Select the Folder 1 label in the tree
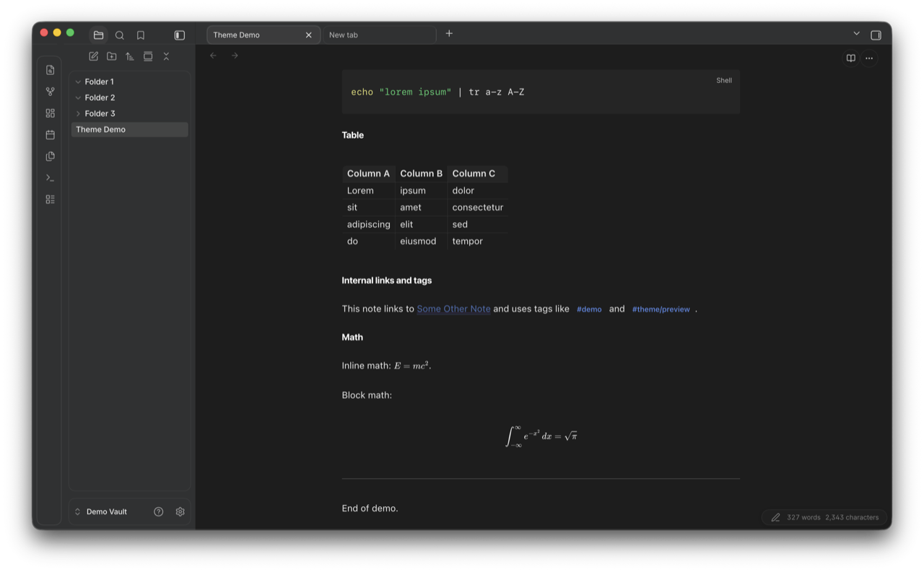The width and height of the screenshot is (924, 572). [x=100, y=82]
